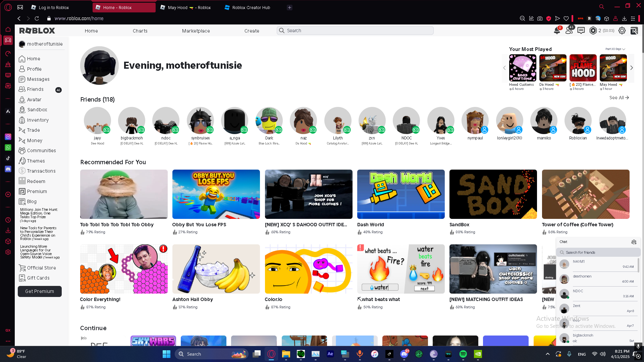
Task: Open Hood Customs most played thumbnail
Action: pyautogui.click(x=523, y=68)
